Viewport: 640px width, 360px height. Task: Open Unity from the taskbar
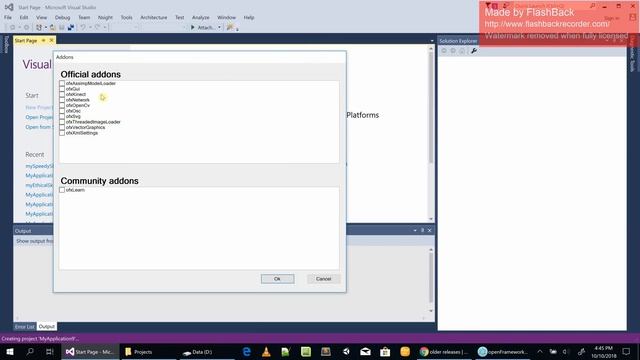[x=346, y=351]
